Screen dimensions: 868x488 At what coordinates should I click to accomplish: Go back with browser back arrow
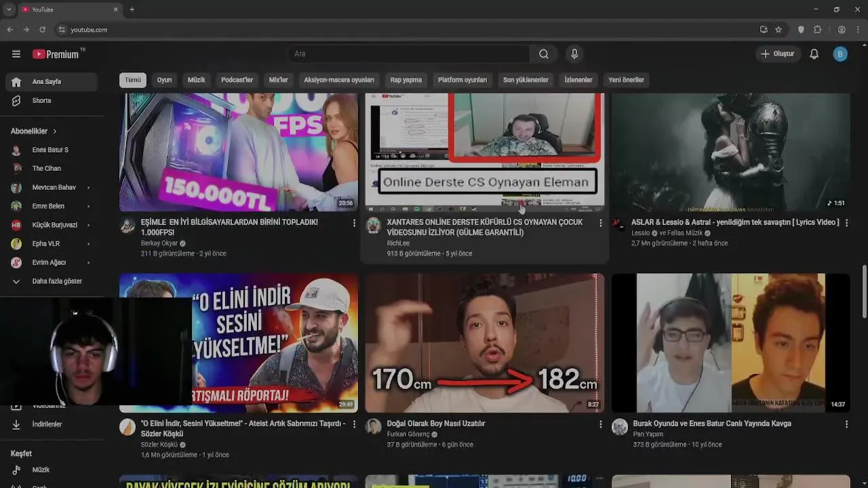9,30
